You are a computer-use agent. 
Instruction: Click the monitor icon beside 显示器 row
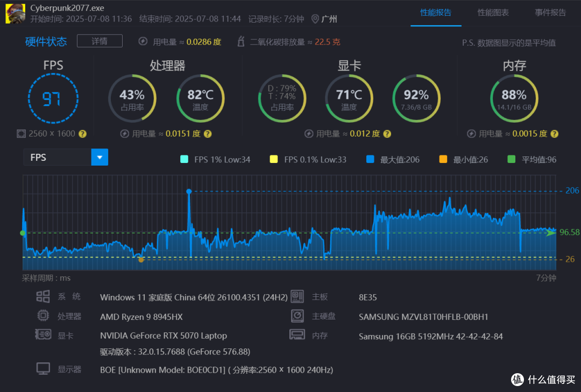pyautogui.click(x=43, y=369)
